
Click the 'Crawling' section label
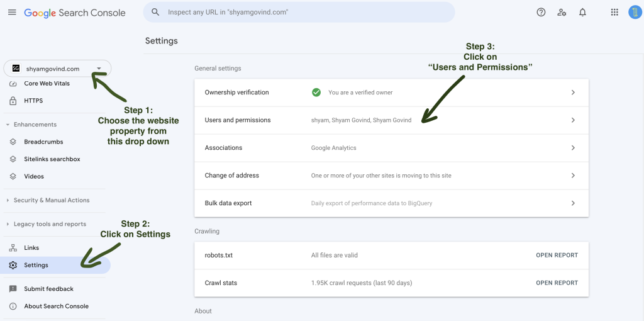(x=207, y=232)
